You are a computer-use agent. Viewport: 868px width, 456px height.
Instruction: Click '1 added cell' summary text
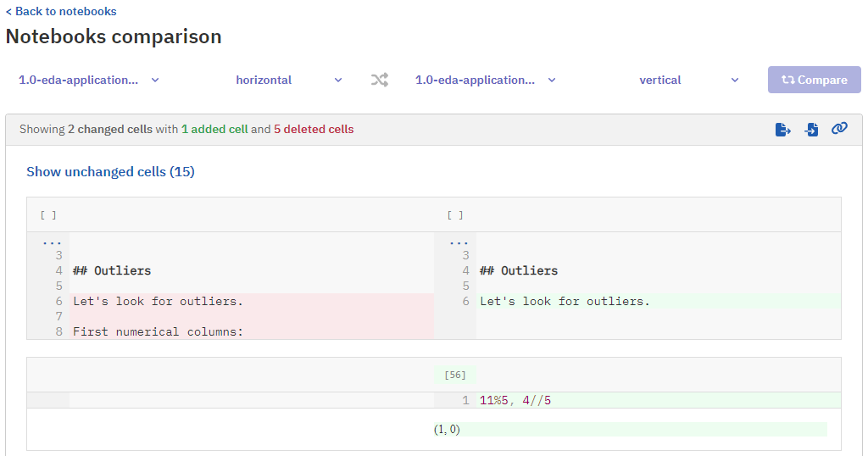pyautogui.click(x=214, y=129)
